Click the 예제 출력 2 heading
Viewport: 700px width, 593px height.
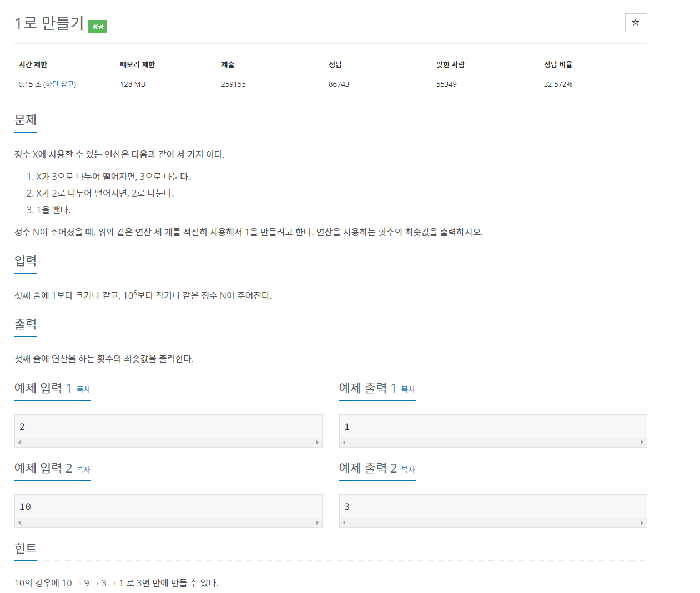click(x=368, y=468)
